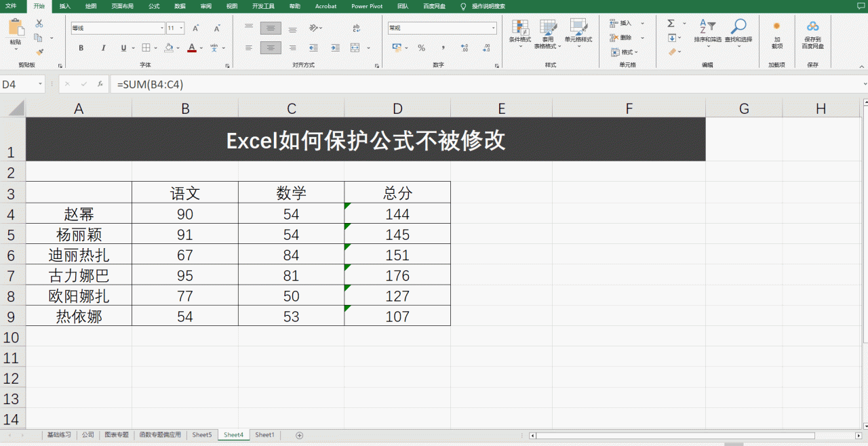
Task: Toggle Underline formatting
Action: coord(123,48)
